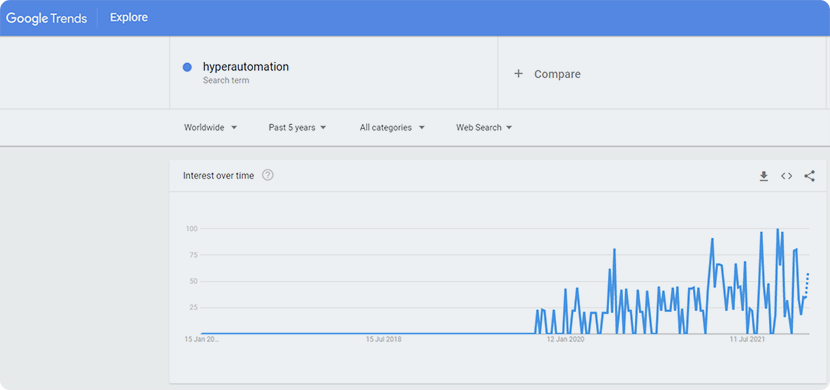Open the Worldwide region dropdown

click(x=210, y=128)
